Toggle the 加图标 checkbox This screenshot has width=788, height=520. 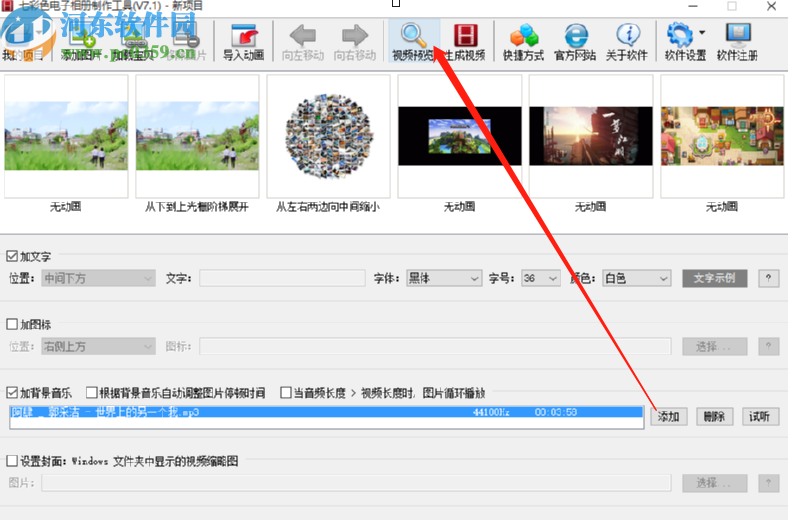[x=12, y=324]
